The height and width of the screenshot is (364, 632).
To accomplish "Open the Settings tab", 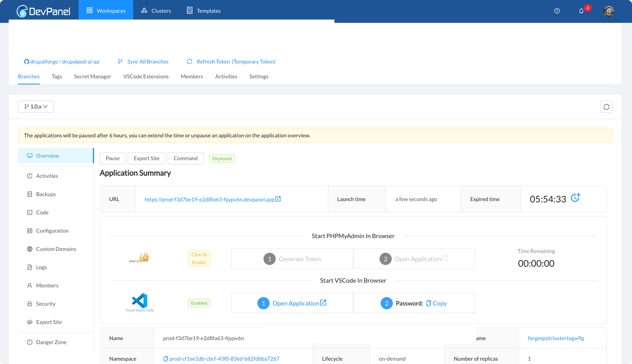I will point(259,76).
